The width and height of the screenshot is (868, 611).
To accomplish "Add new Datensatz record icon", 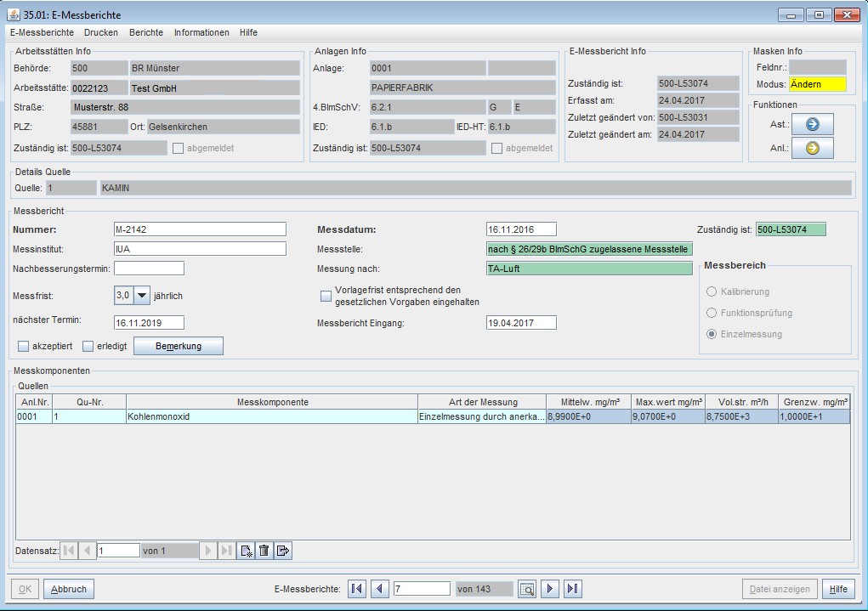I will coord(247,551).
